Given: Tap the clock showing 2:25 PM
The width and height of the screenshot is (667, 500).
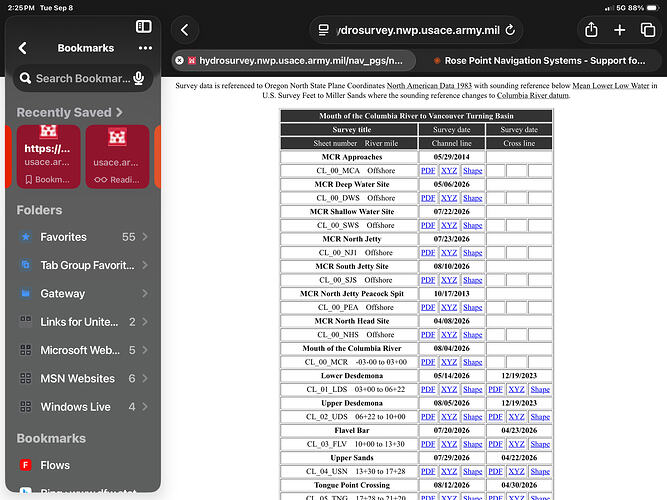Looking at the screenshot, I should point(21,8).
